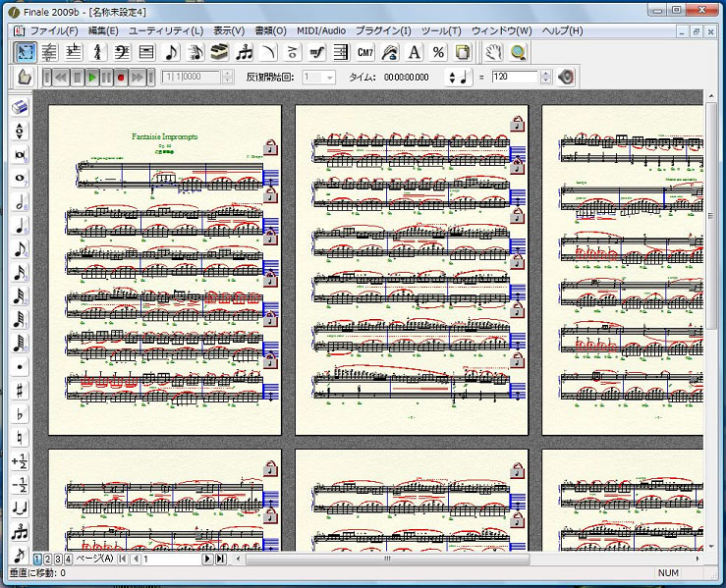Select the Speedy Entry tool
Viewport: 726px width, 588px height.
[x=195, y=52]
